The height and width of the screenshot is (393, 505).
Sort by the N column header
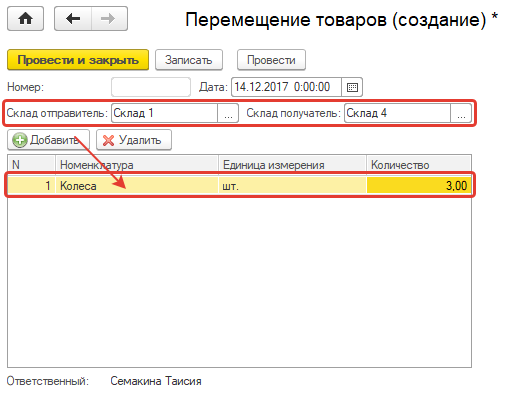[31, 165]
